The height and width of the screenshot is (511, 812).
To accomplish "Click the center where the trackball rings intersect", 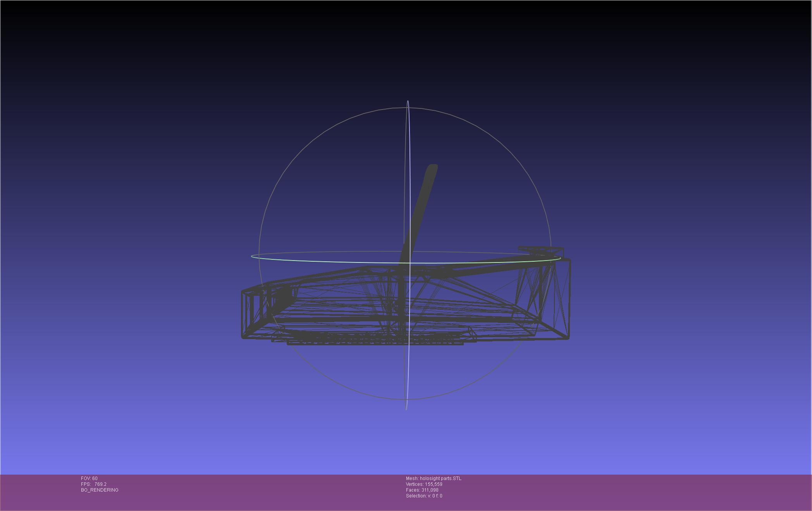I will tap(409, 263).
